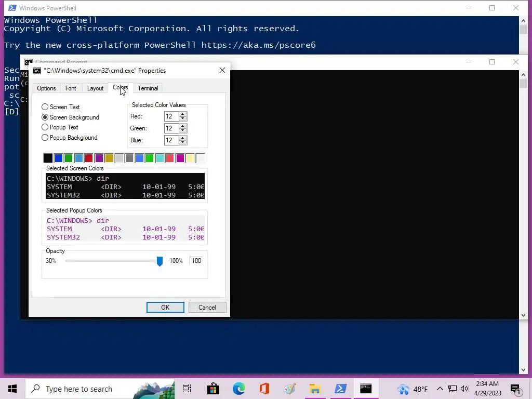Open the weather widget showing 48°F

click(x=413, y=389)
